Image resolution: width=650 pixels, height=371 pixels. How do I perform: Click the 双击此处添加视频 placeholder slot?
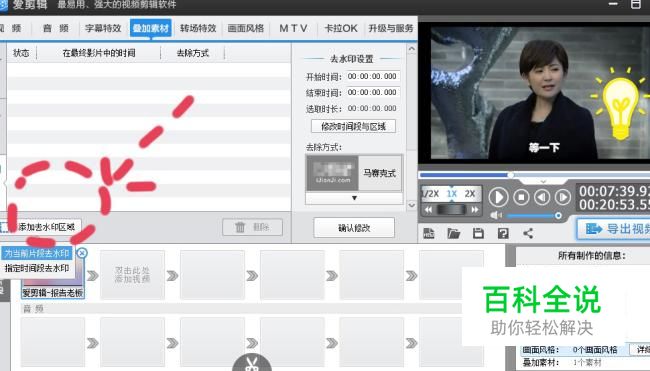tap(132, 274)
